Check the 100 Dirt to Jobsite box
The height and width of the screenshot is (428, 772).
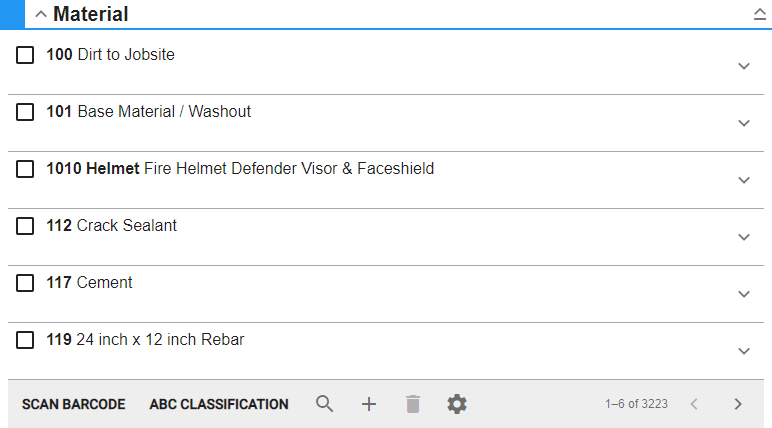tap(25, 56)
